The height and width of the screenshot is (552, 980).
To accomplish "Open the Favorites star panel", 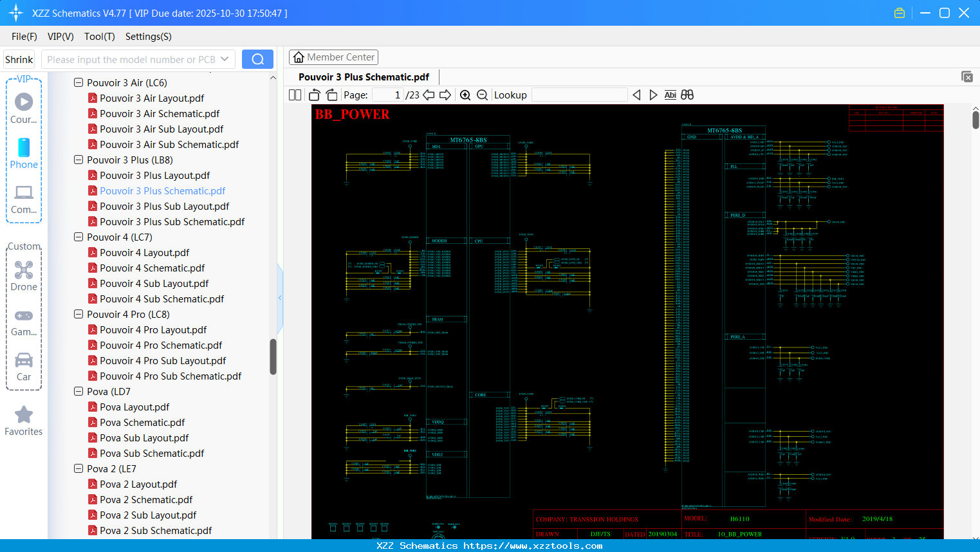I will tap(24, 415).
